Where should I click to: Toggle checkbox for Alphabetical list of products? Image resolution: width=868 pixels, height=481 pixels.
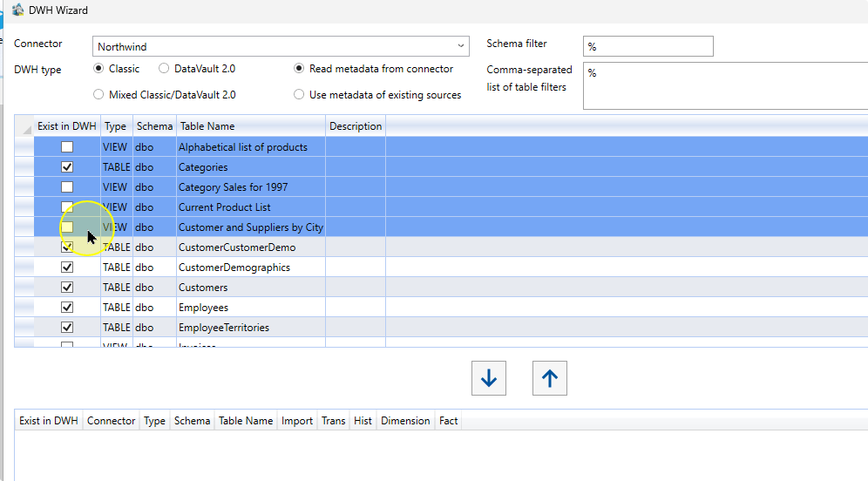tap(67, 146)
